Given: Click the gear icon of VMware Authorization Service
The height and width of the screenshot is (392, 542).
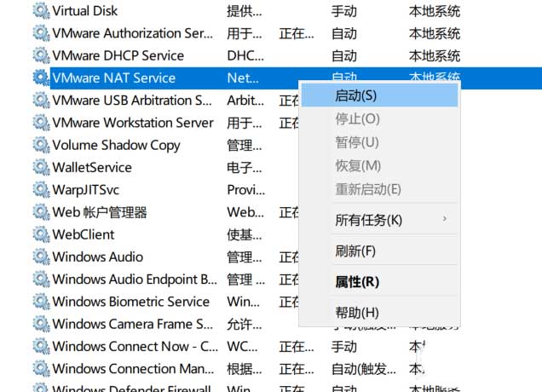Looking at the screenshot, I should (41, 33).
